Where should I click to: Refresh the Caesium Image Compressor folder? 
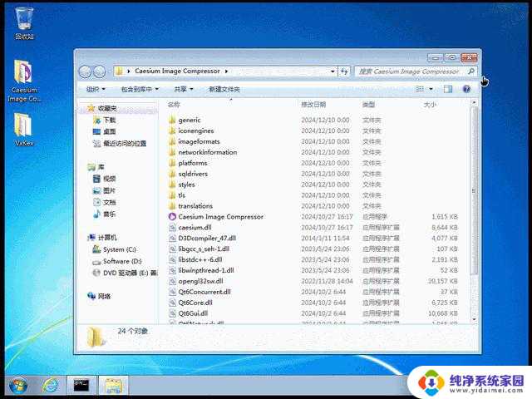(344, 71)
